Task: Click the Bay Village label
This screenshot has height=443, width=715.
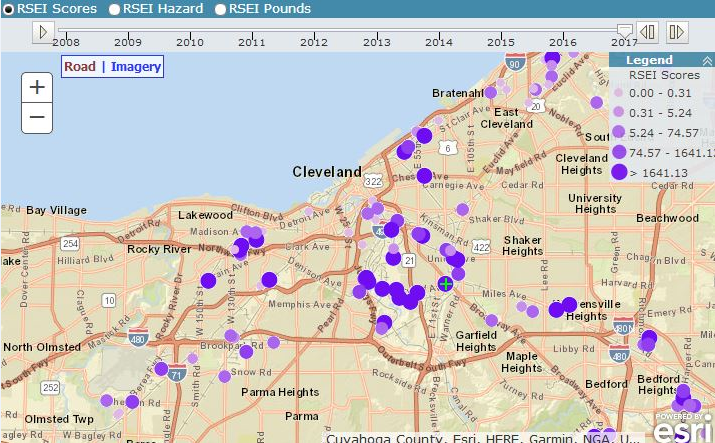Action: (56, 210)
